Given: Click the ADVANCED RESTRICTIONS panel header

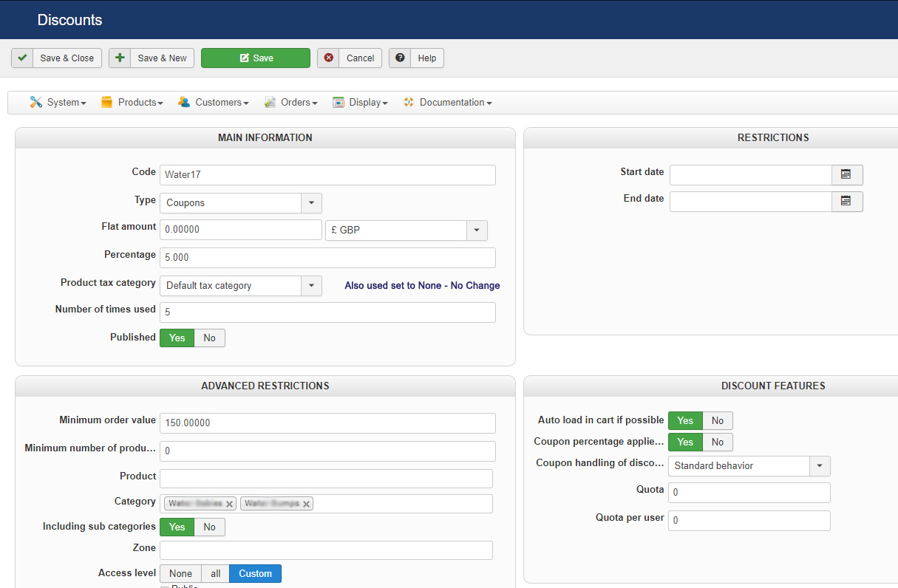Looking at the screenshot, I should click(x=265, y=386).
